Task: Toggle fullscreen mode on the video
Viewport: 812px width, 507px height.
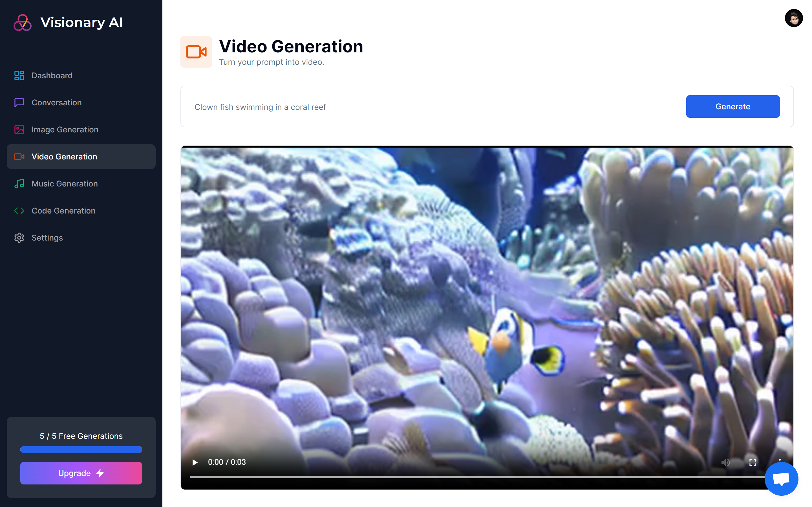Action: pyautogui.click(x=753, y=462)
